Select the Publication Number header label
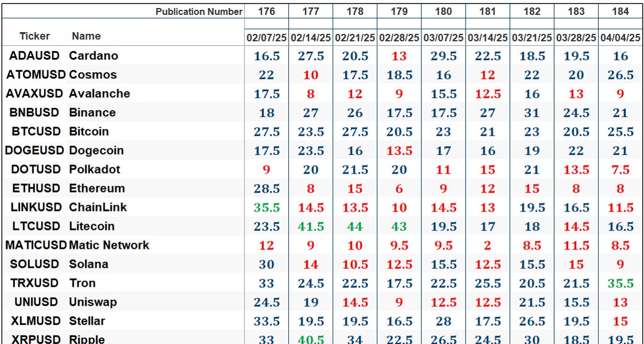644x344 pixels. pos(199,12)
